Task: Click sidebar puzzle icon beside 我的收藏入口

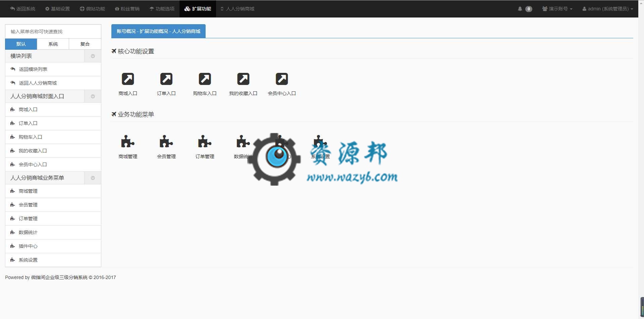Action: 13,151
